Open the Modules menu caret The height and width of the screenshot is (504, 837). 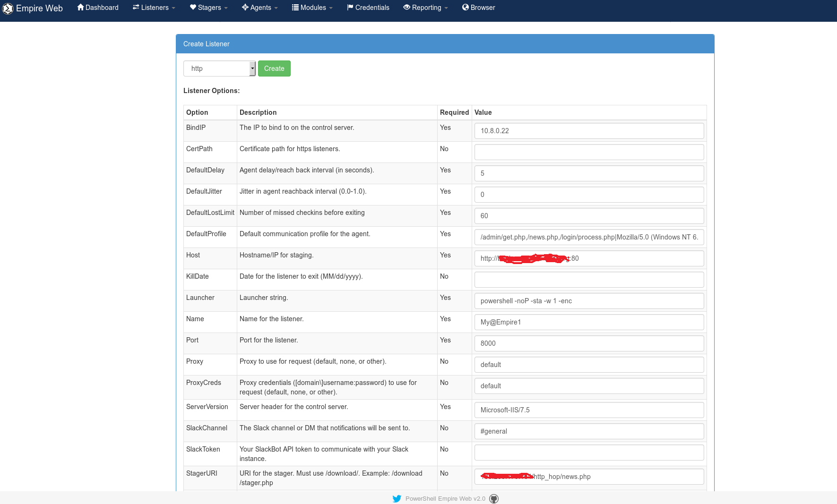(331, 8)
